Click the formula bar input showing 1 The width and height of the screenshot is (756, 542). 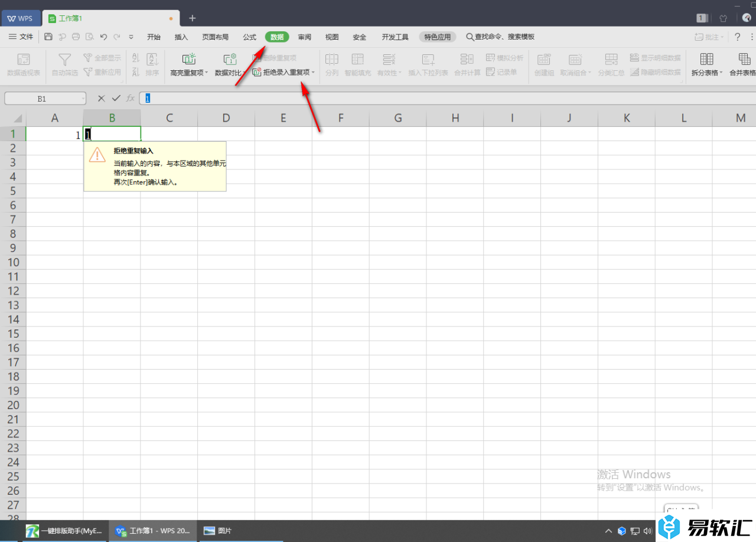pyautogui.click(x=447, y=98)
